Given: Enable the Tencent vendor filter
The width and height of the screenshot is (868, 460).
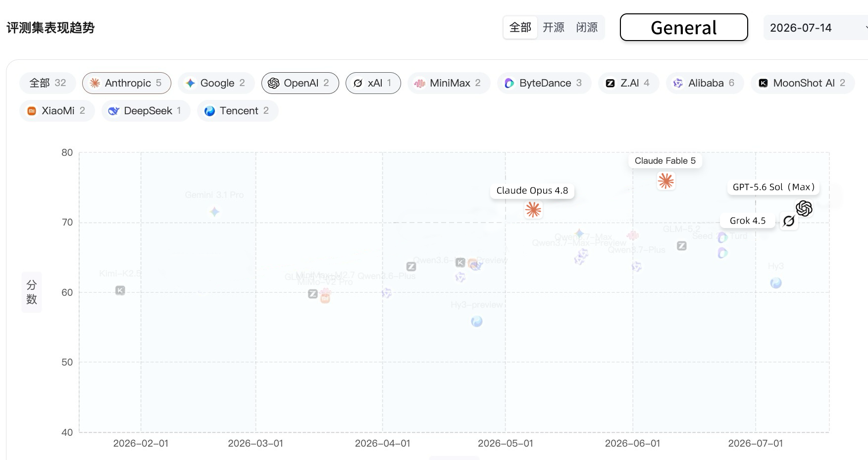Looking at the screenshot, I should pos(238,111).
